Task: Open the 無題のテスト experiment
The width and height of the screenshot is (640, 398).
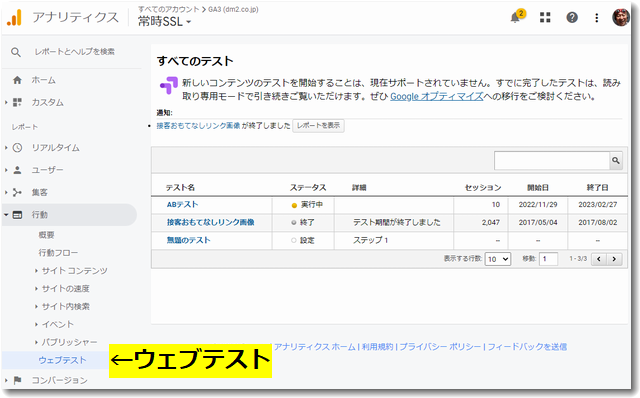Action: (x=189, y=240)
